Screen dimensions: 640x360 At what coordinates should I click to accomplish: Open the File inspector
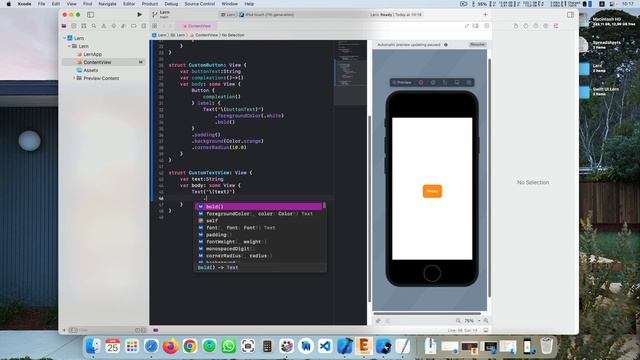point(516,26)
